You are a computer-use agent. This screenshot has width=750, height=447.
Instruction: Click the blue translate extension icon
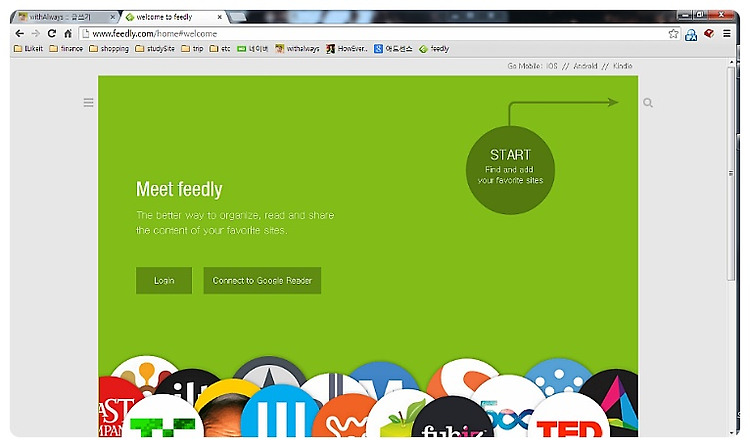691,34
